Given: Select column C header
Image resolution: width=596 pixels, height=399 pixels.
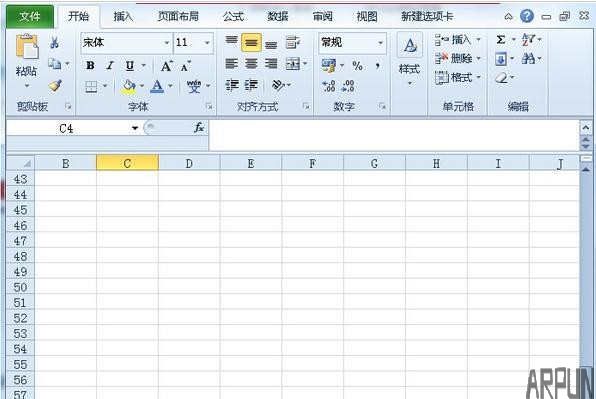Looking at the screenshot, I should (127, 163).
